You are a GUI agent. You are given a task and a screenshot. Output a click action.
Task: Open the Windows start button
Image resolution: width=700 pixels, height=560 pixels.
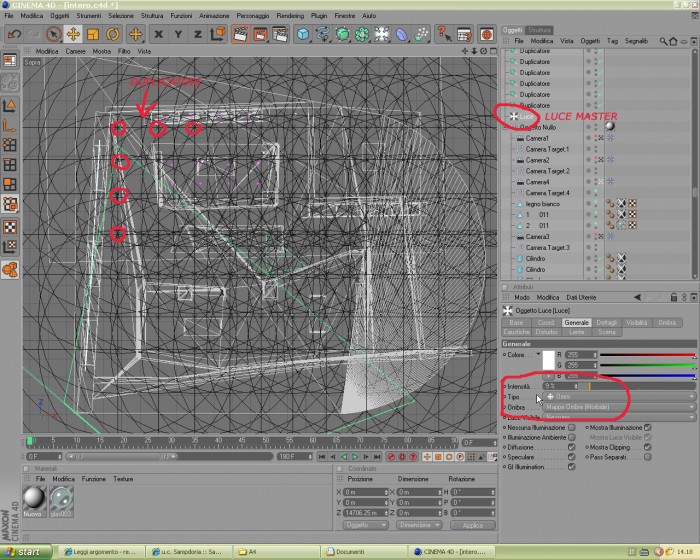(26, 552)
